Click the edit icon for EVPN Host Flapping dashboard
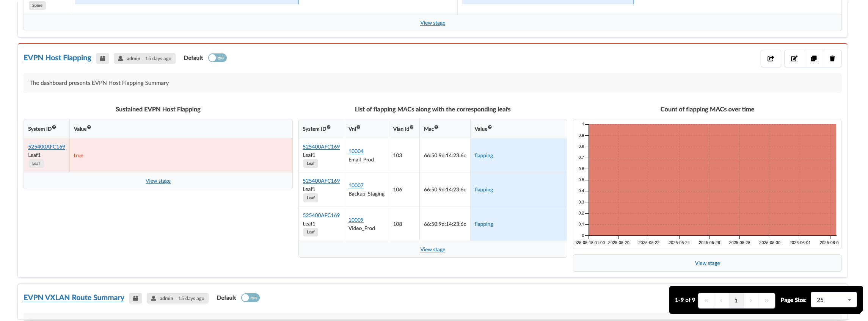Screen dimensions: 868x321 point(794,58)
